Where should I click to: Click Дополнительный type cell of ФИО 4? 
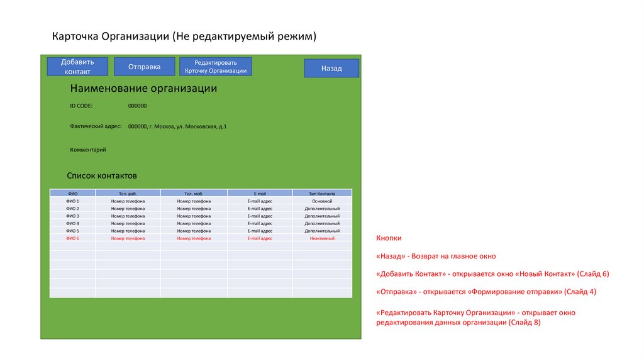pyautogui.click(x=322, y=223)
